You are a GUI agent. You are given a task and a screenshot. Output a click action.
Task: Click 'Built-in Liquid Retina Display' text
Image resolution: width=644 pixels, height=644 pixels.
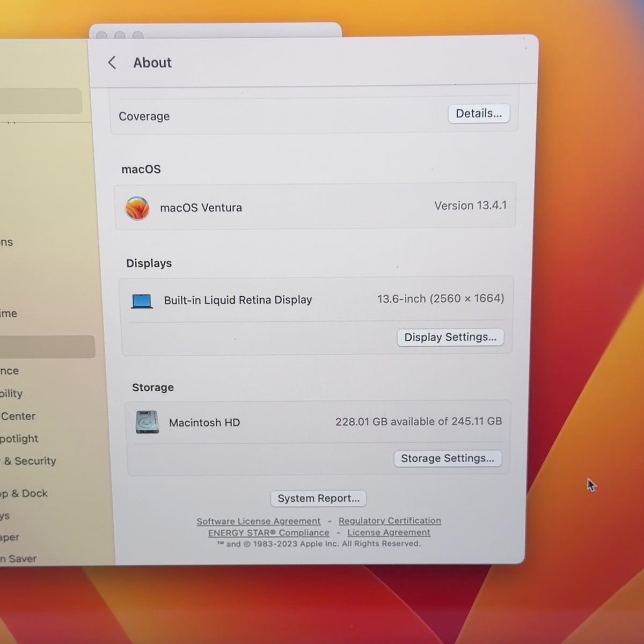(x=238, y=300)
